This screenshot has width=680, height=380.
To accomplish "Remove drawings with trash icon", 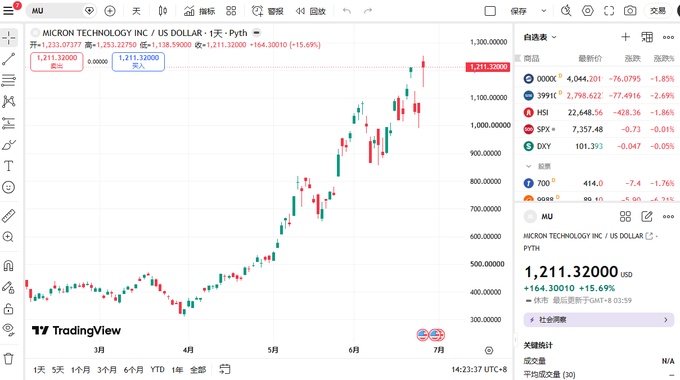I will [x=9, y=359].
